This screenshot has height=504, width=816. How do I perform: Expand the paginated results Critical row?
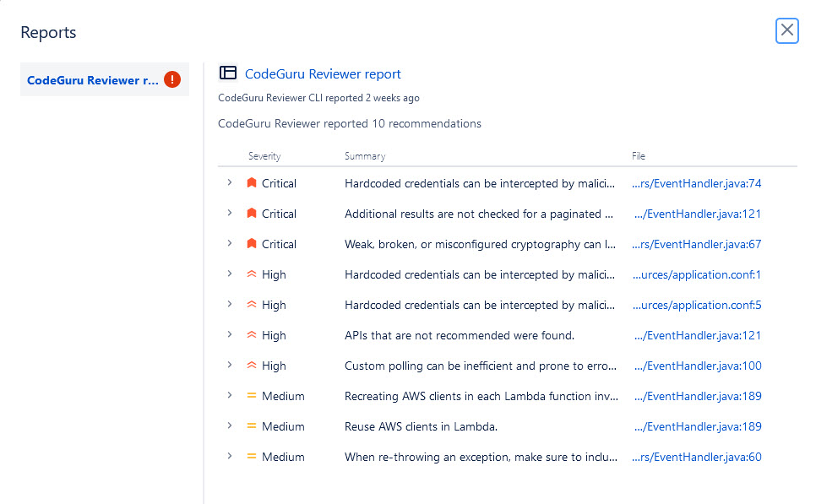tap(230, 213)
